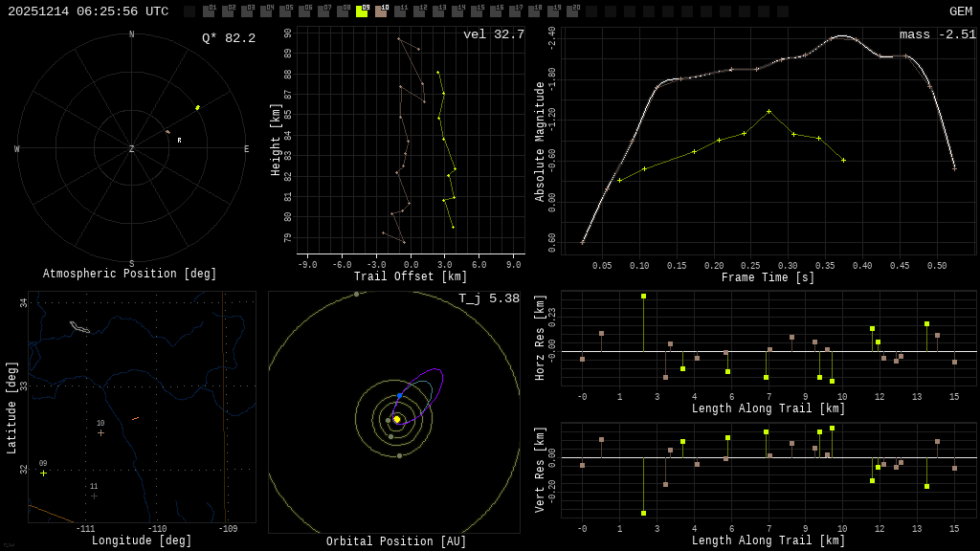Click the peak of the yellow light curve
980x551 pixels.
point(768,111)
